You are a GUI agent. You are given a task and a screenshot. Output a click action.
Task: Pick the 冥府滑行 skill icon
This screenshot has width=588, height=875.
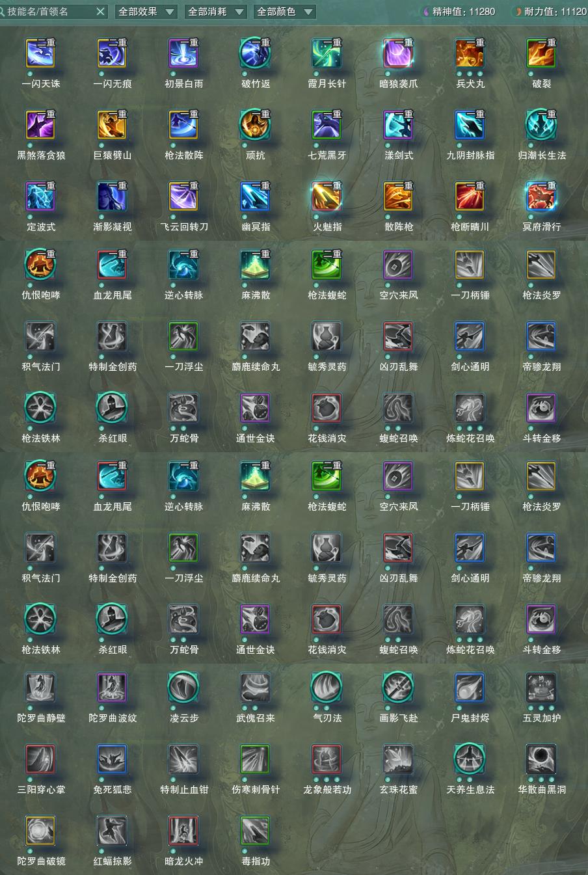[541, 197]
